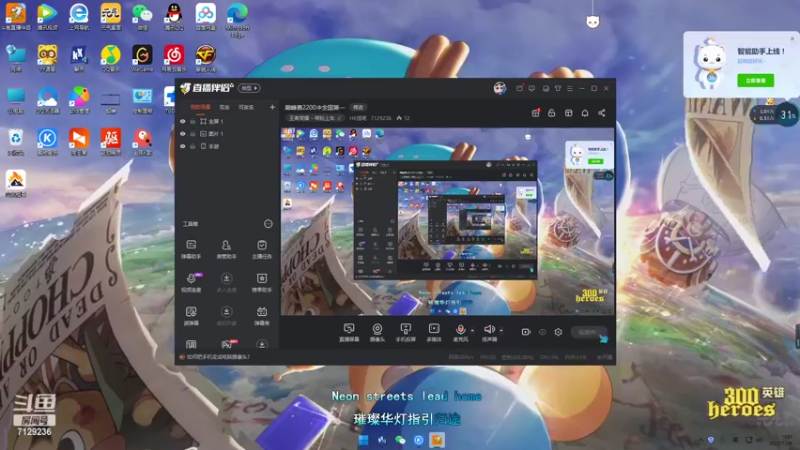This screenshot has width=800, height=450.
Task: Open the mail icon in the title bar
Action: coord(519,88)
